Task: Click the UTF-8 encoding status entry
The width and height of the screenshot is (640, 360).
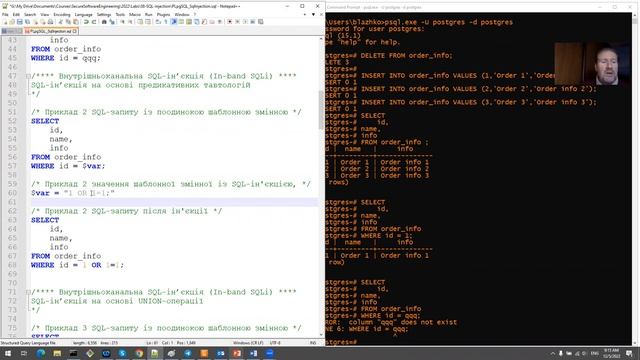Action: (x=275, y=343)
